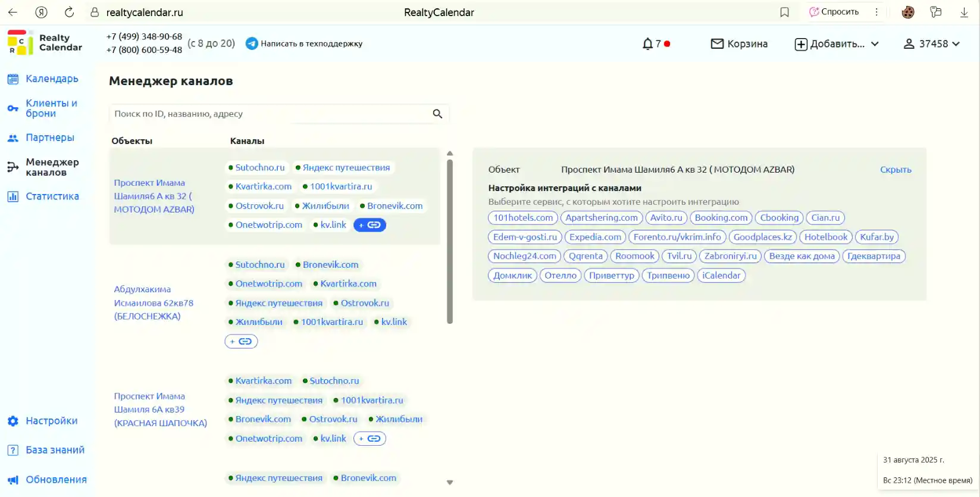Open Настройки menu label
980x497 pixels.
pos(52,421)
